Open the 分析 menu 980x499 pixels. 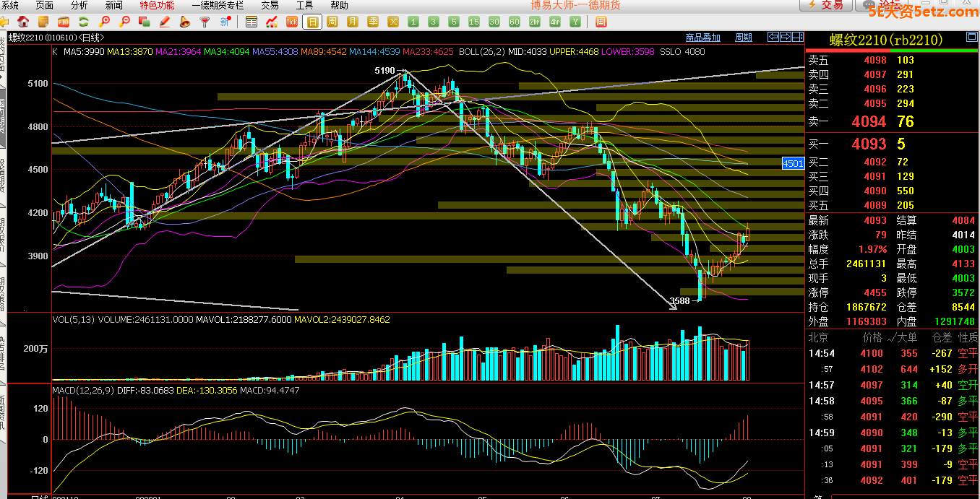tap(79, 5)
